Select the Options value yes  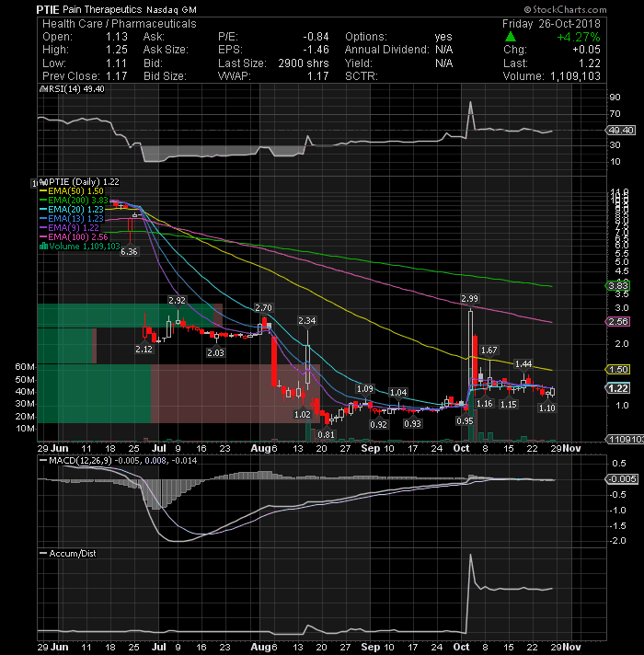click(443, 37)
